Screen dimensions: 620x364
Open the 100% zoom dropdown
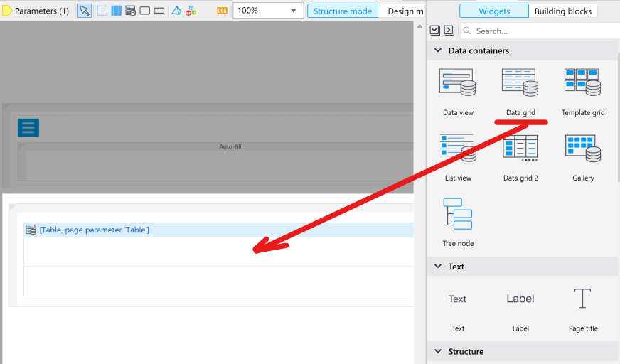[294, 11]
